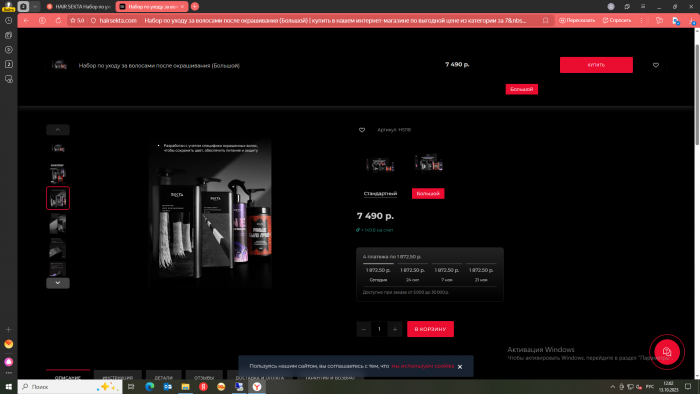Go back with the browser back arrow

(26, 21)
